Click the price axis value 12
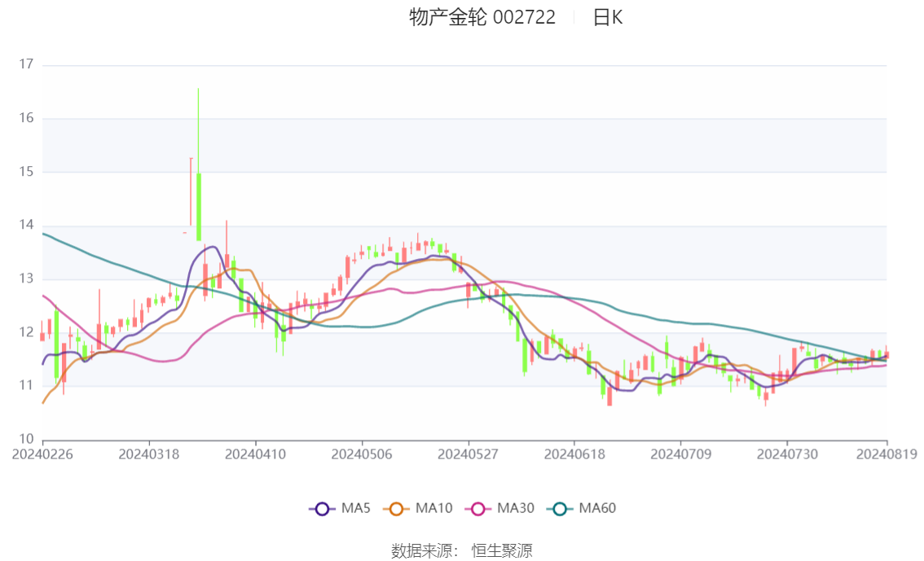 pyautogui.click(x=27, y=332)
